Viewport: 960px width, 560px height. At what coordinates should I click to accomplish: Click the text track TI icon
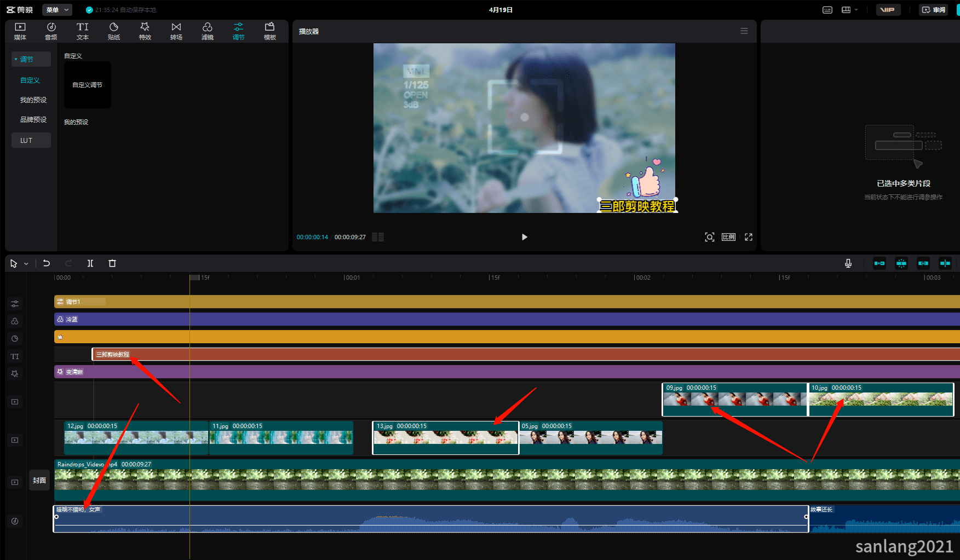(15, 356)
